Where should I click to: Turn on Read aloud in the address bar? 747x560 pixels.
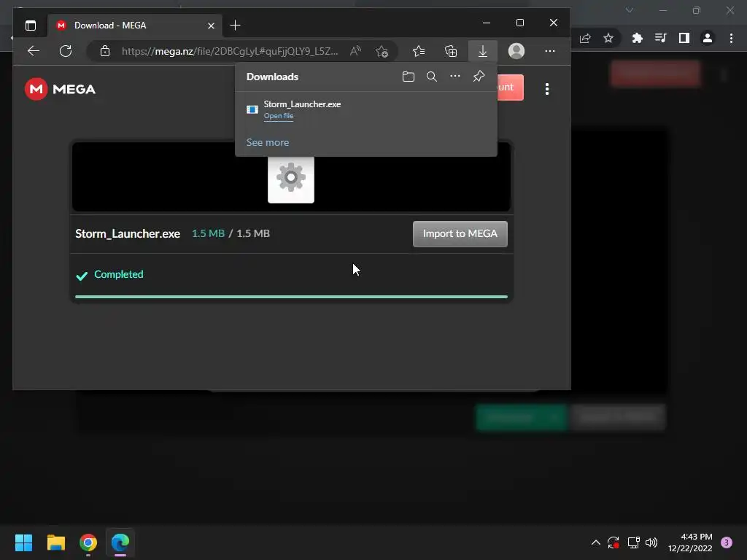355,51
